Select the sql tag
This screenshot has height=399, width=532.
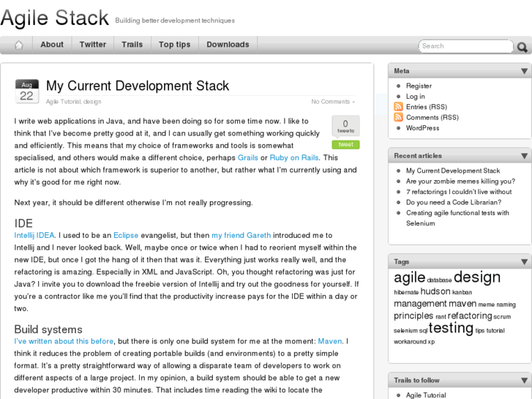tap(423, 331)
